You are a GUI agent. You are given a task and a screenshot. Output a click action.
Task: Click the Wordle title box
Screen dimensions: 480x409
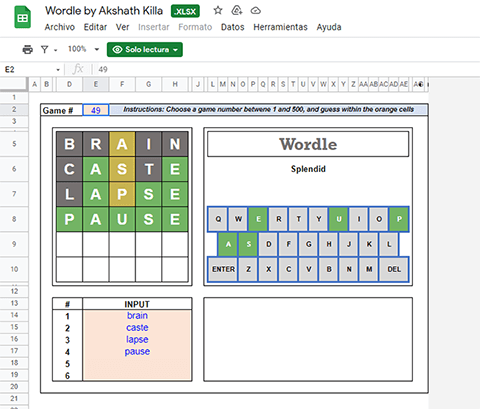pyautogui.click(x=308, y=144)
